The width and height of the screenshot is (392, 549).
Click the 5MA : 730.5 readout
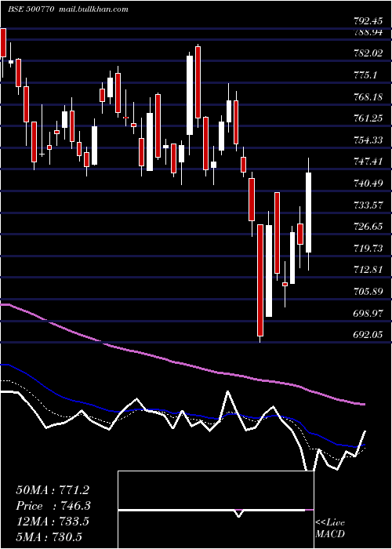point(49,536)
